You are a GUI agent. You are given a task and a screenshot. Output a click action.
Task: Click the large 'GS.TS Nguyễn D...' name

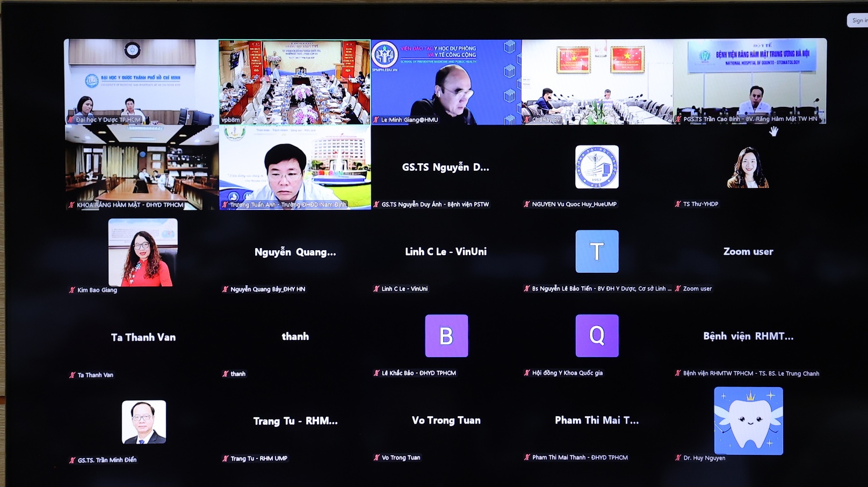point(446,168)
